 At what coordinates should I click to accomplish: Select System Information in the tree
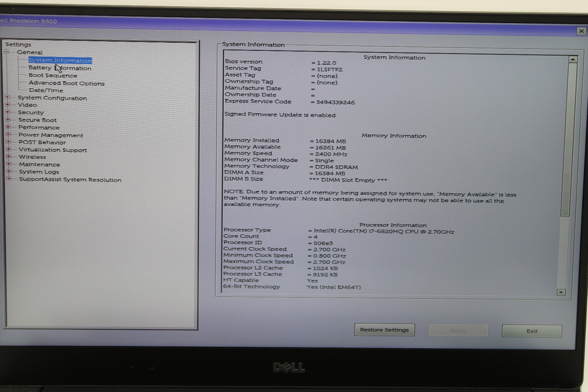coord(60,60)
